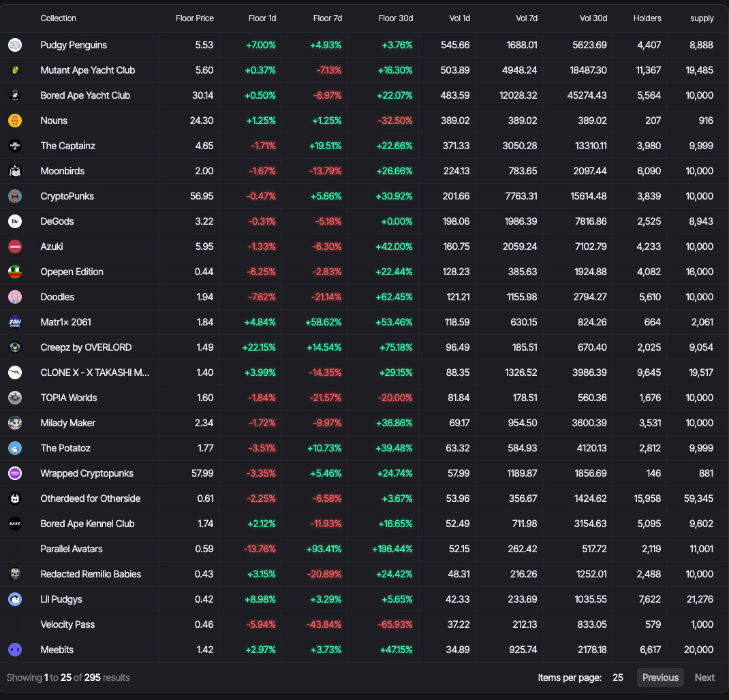Open the Wrapped Cryptopunks icon
729x700 pixels.
click(x=15, y=473)
